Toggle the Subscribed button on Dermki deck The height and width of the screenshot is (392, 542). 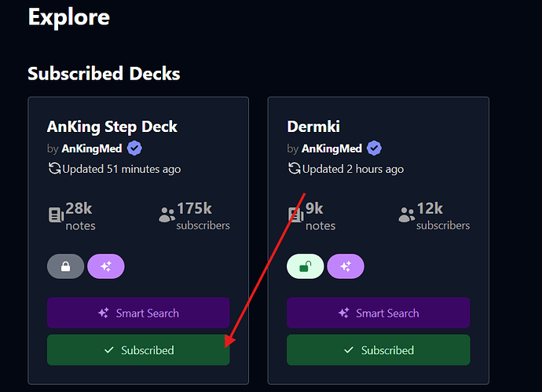coord(378,350)
